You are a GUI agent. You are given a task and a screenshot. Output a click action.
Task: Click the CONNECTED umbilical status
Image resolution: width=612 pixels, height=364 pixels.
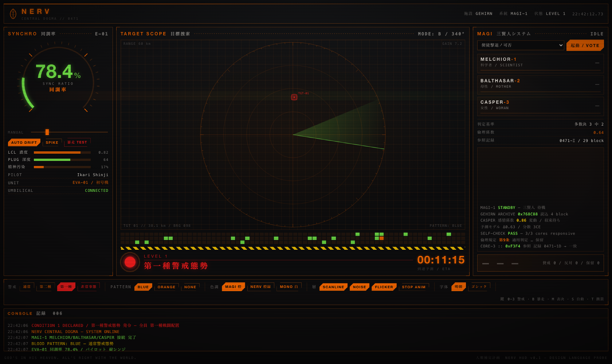[97, 191]
